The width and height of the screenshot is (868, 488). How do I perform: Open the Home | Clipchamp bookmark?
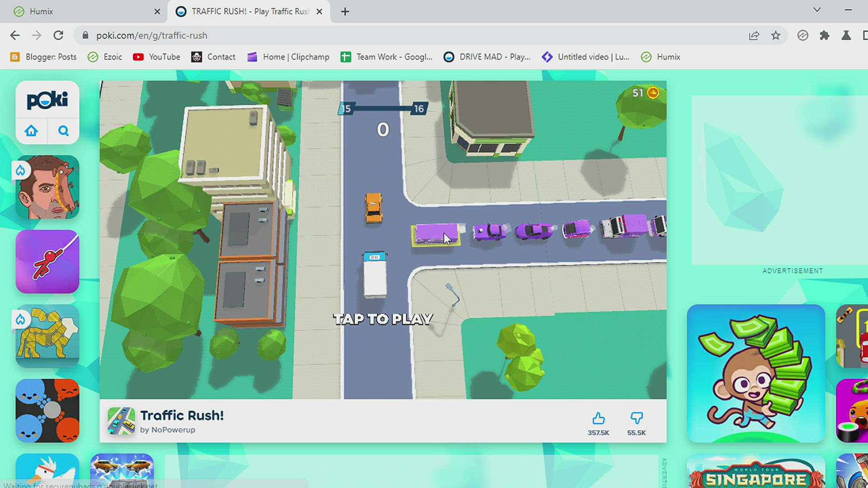point(288,57)
